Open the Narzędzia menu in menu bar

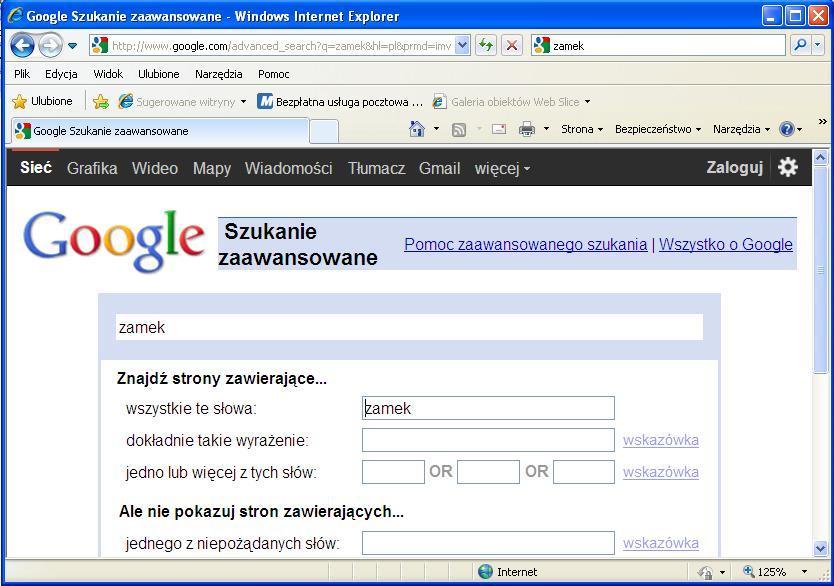coord(219,74)
